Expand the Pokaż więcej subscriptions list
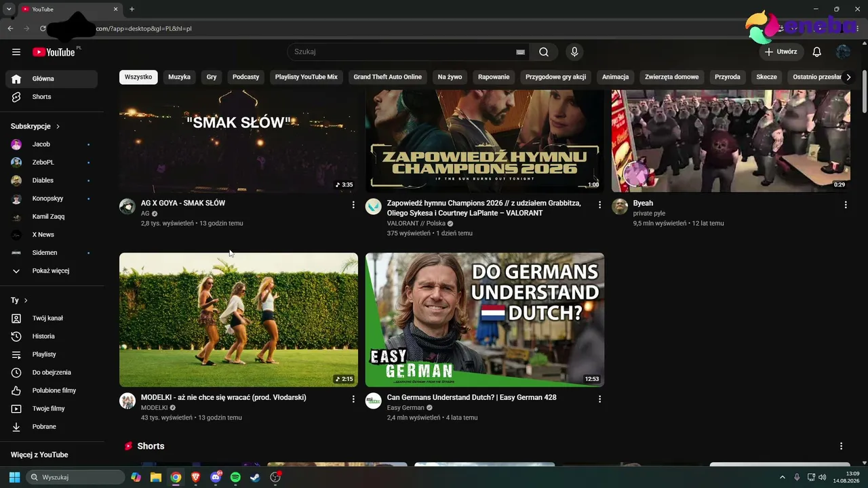The image size is (868, 488). click(x=52, y=271)
